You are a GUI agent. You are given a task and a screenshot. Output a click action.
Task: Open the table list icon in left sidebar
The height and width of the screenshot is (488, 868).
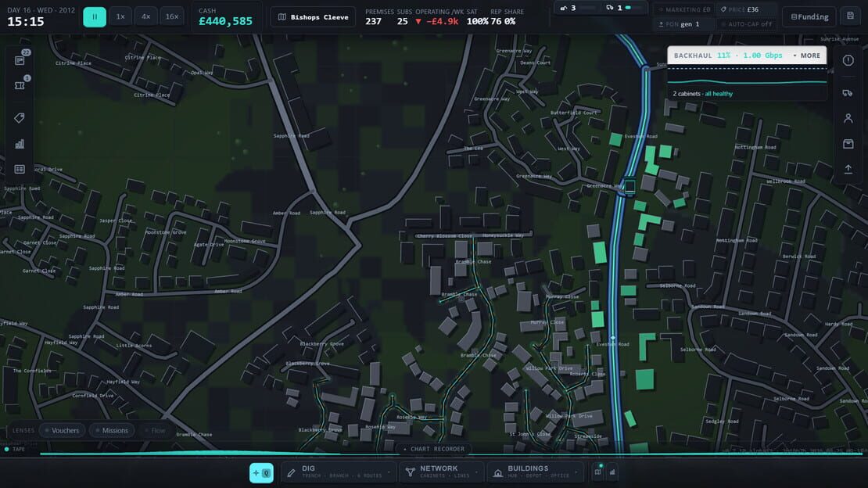click(20, 169)
